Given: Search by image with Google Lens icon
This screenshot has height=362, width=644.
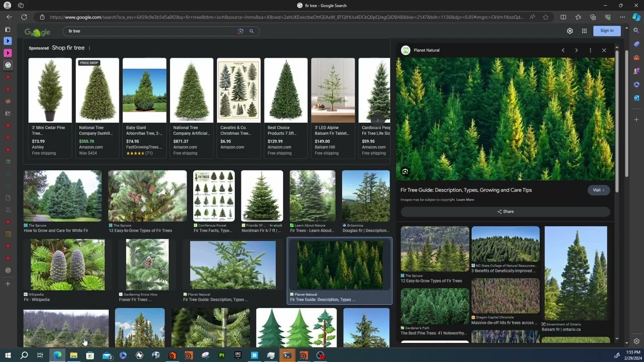Looking at the screenshot, I should click(x=240, y=31).
